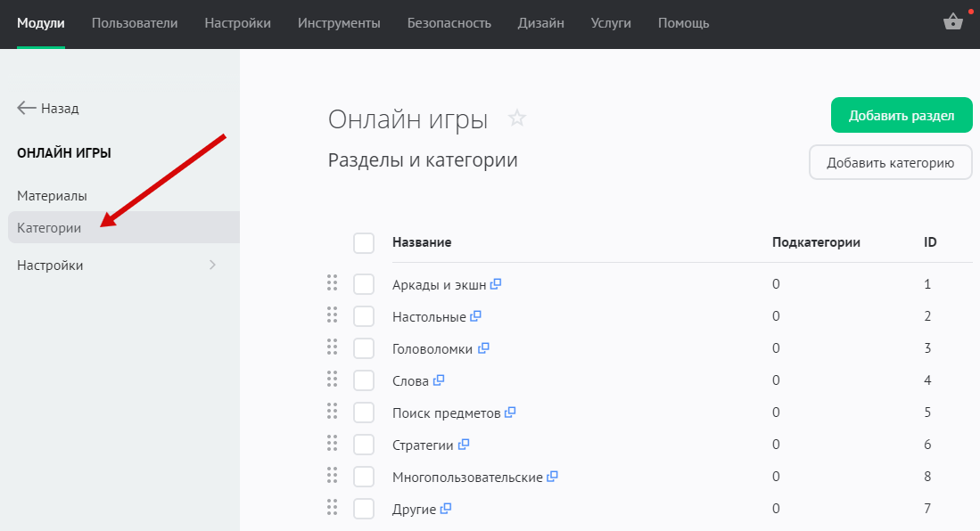Check the Слова category checkbox
The image size is (980, 531).
364,380
